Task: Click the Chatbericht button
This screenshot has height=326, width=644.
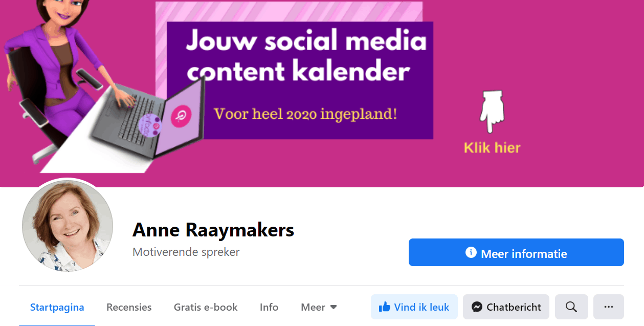Action: [506, 307]
